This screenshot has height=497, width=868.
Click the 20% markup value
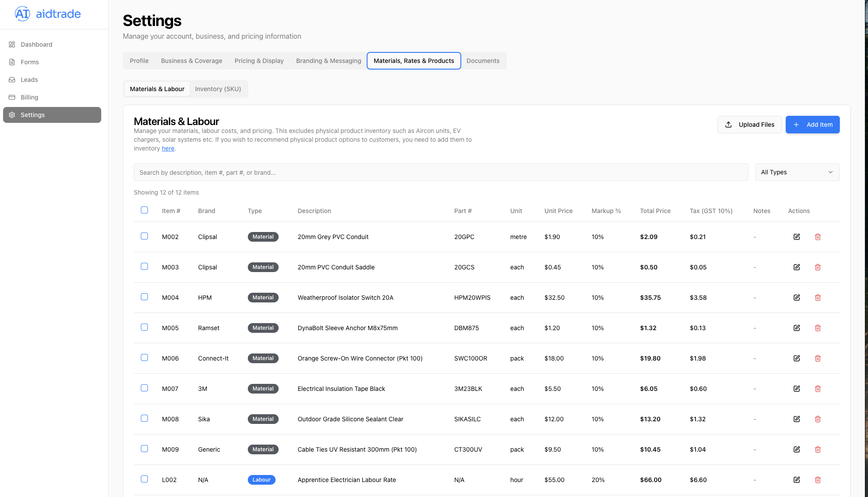(598, 480)
